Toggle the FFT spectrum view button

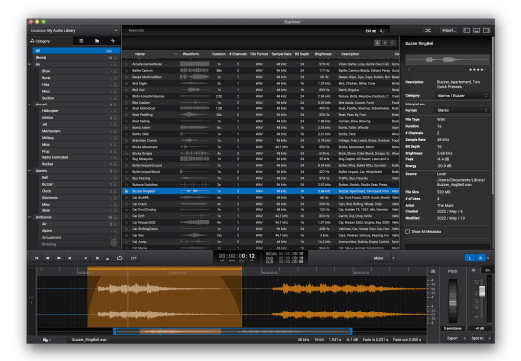click(x=133, y=258)
